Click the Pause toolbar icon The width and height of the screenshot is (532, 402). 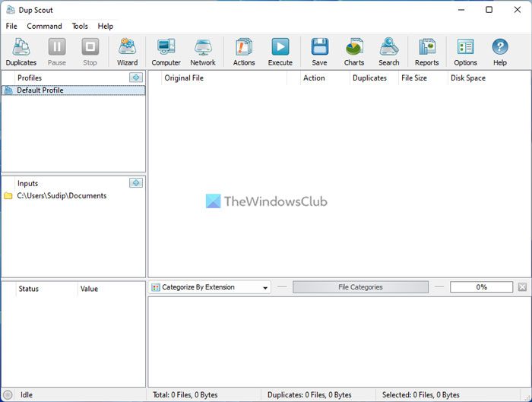57,52
